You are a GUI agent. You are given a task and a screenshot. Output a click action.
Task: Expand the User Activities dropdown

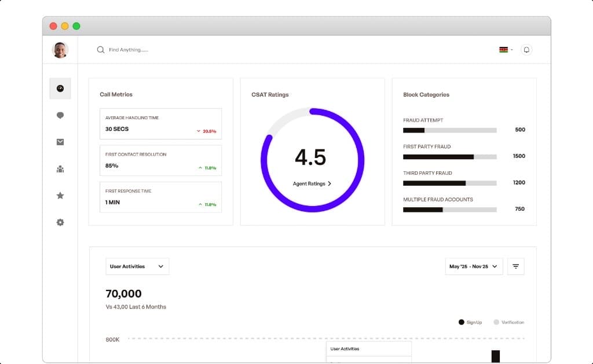click(137, 266)
